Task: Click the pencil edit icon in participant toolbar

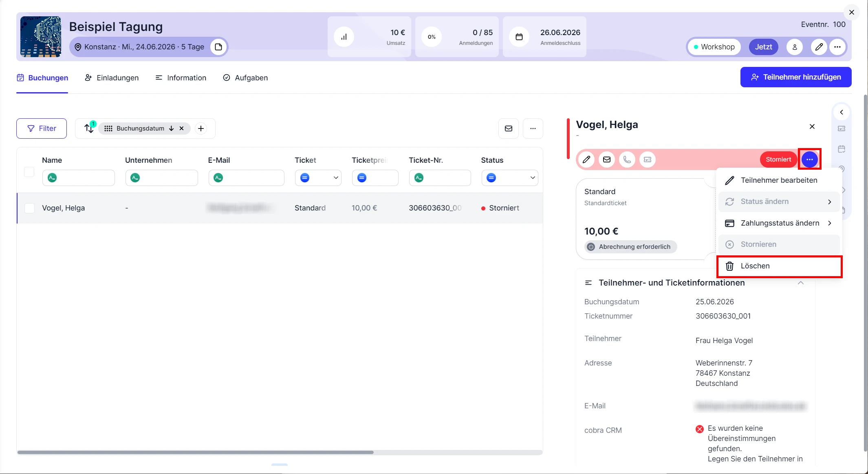Action: tap(586, 159)
